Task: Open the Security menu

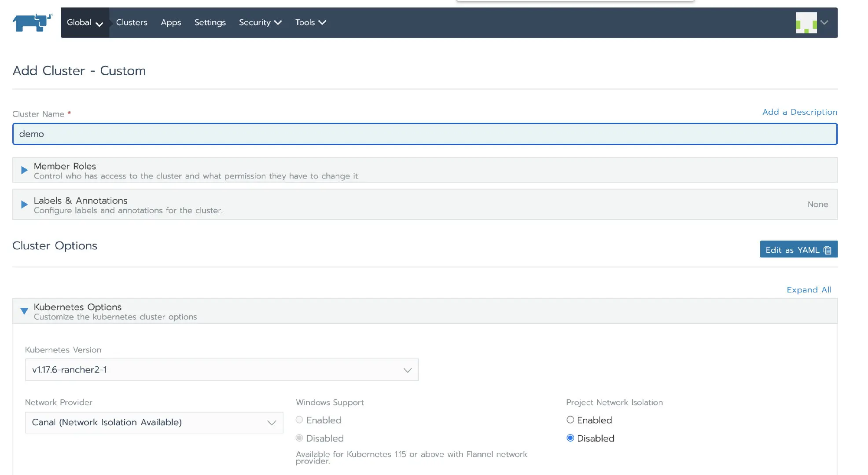Action: pyautogui.click(x=260, y=22)
